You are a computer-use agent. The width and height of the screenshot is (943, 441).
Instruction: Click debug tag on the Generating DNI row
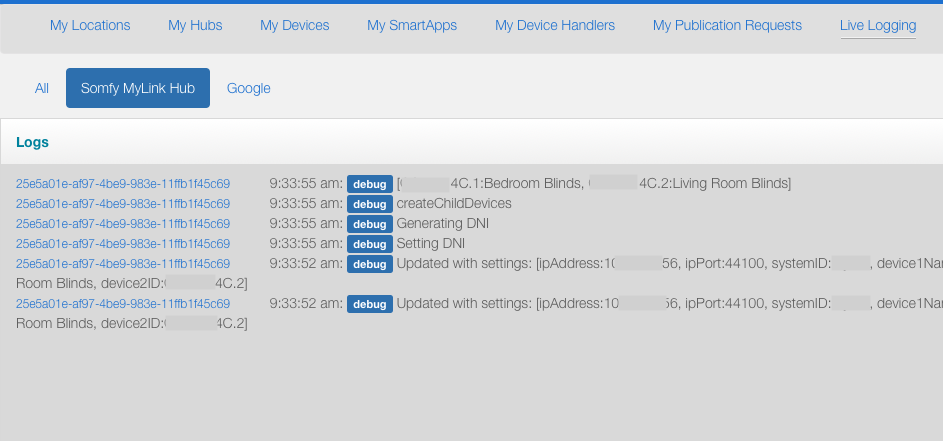tap(369, 224)
